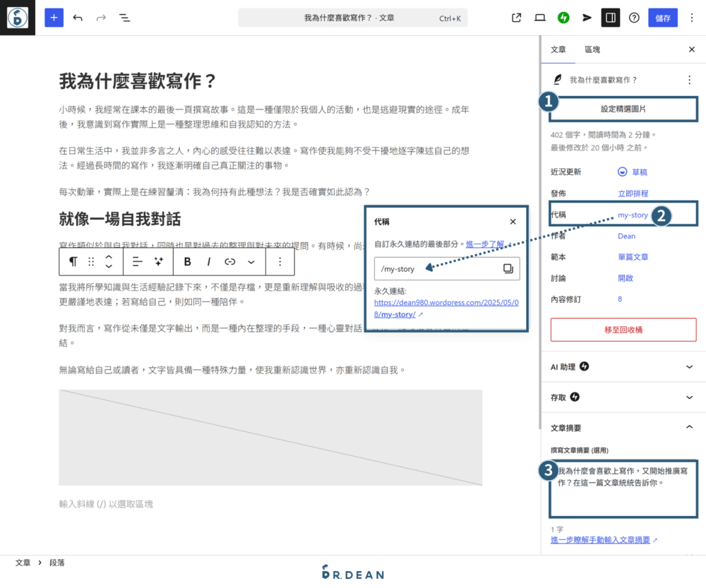Copy the slug using the copy icon
This screenshot has width=706, height=588.
(x=507, y=268)
